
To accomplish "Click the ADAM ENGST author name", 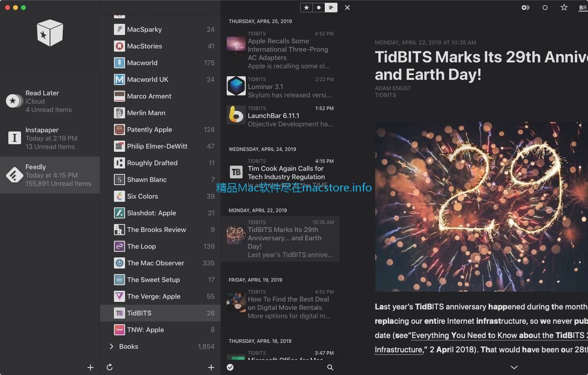I will point(393,88).
